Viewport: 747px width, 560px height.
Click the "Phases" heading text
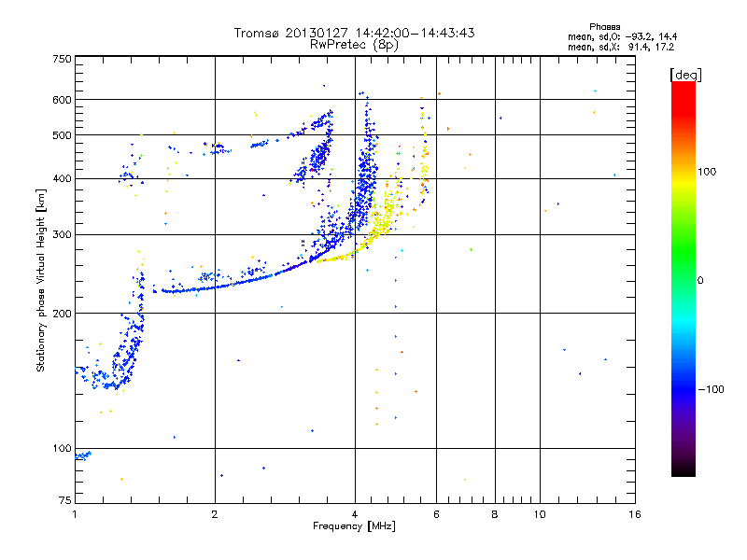tap(604, 27)
